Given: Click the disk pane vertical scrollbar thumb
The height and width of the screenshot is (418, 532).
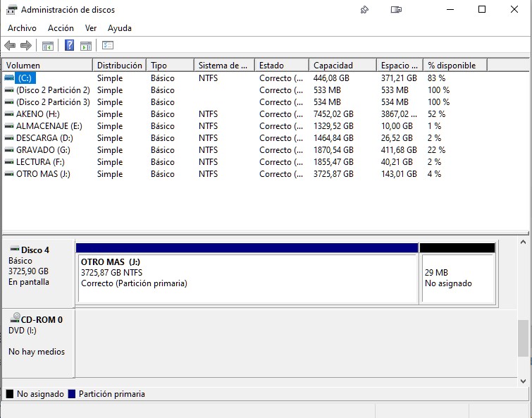Looking at the screenshot, I should tap(523, 338).
